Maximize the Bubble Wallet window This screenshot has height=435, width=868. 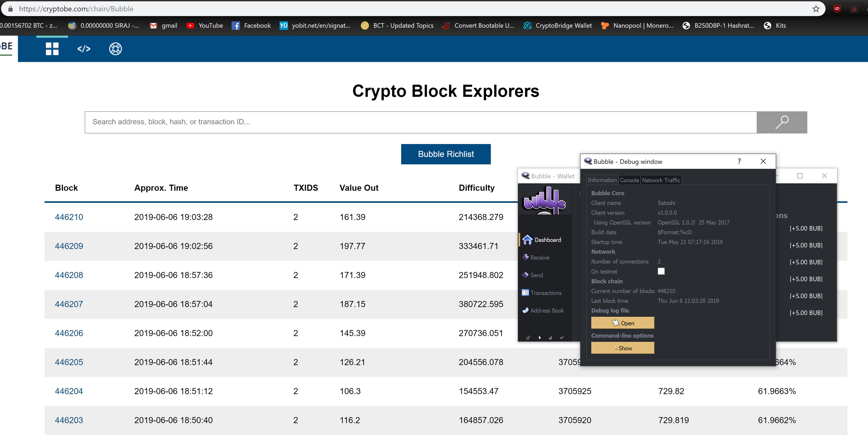tap(800, 175)
